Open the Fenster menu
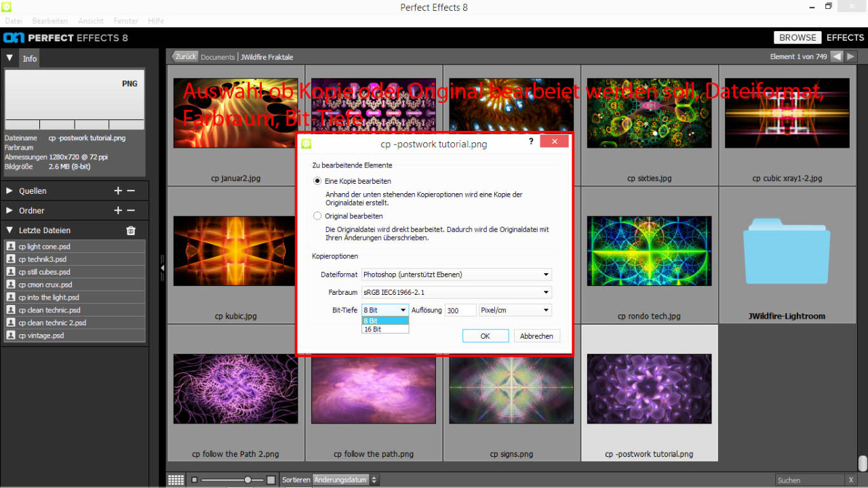This screenshot has height=488, width=868. [126, 21]
